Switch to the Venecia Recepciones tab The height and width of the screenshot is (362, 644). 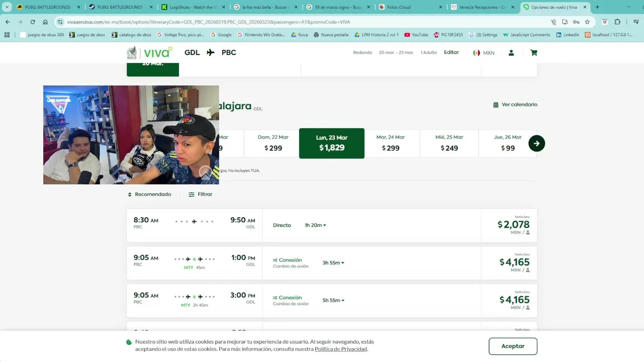484,7
